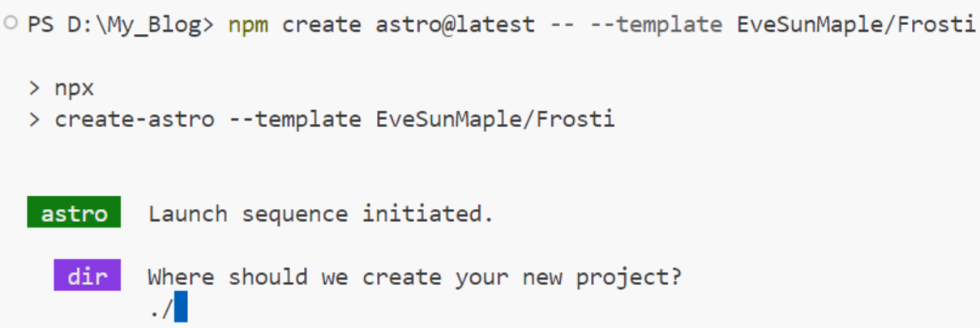The width and height of the screenshot is (980, 328).
Task: Click EveSunMaple/Frosti in the top command
Action: tap(856, 23)
